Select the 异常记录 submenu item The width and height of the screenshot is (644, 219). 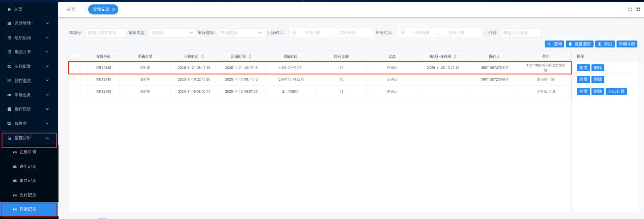click(29, 209)
